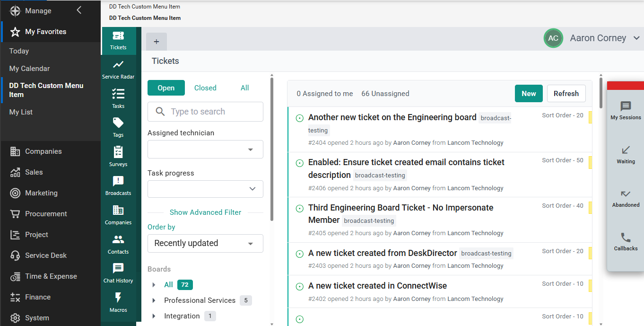Click the New ticket button
This screenshot has height=326, width=644.
529,94
